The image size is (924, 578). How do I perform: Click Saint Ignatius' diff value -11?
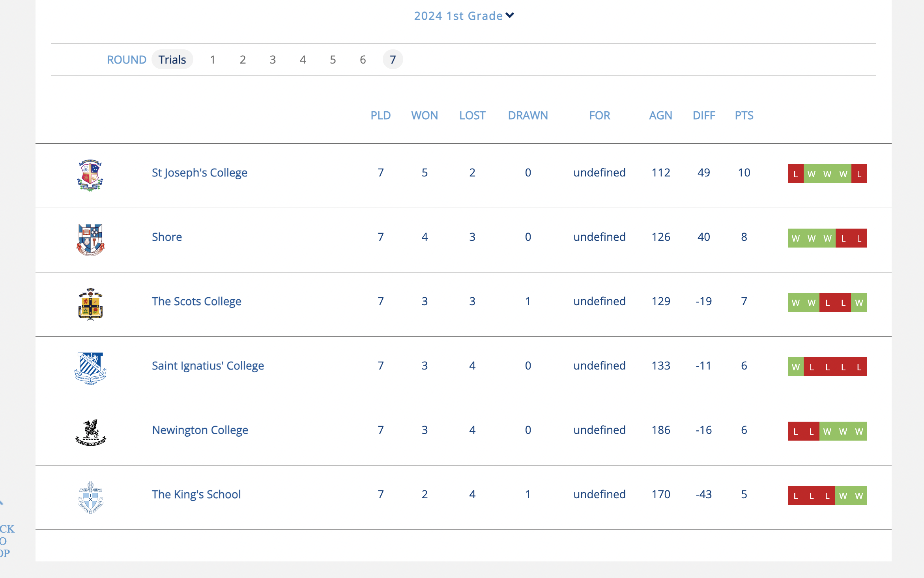click(x=704, y=366)
